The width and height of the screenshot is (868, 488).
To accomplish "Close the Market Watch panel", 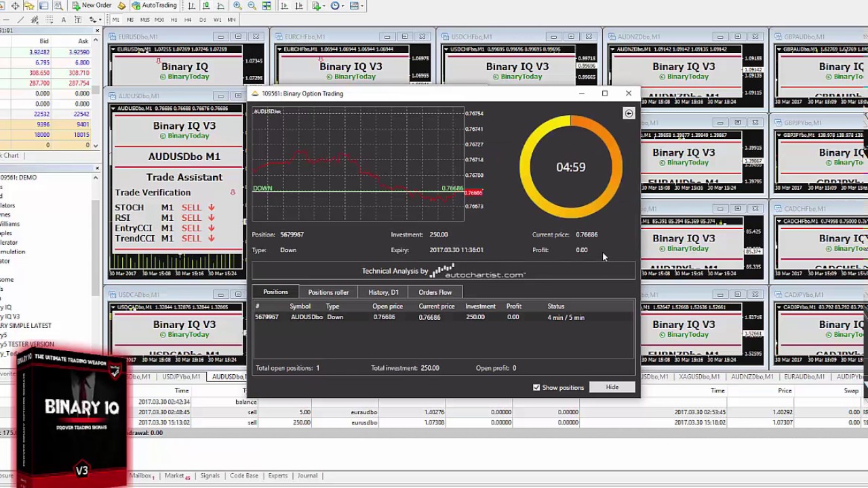I will 97,31.
